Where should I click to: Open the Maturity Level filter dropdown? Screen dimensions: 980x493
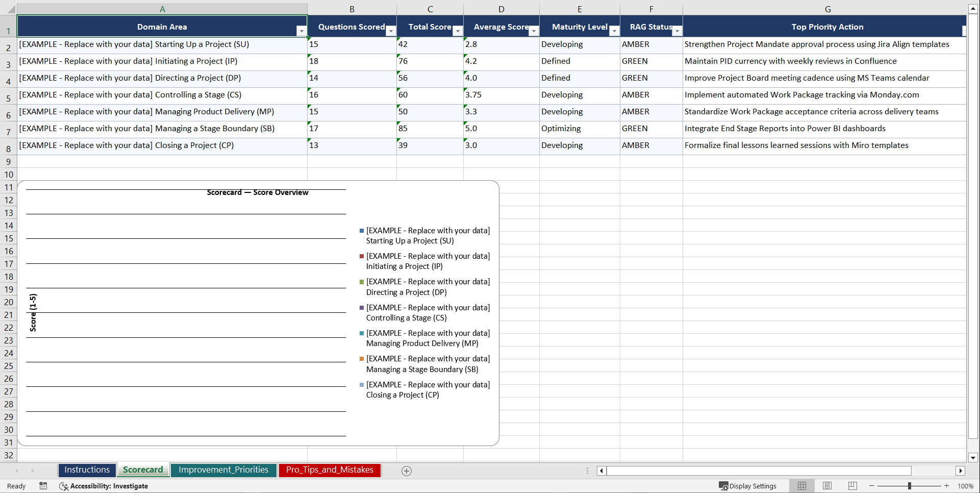[x=614, y=31]
